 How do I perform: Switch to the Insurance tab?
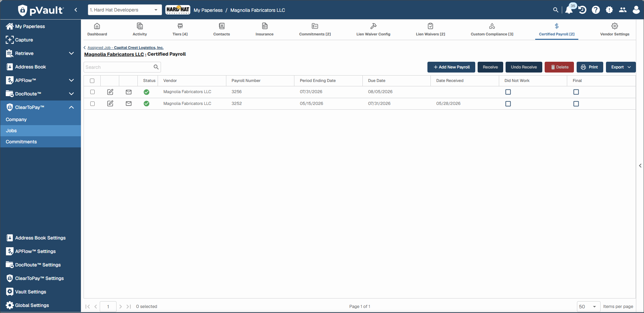(x=264, y=29)
